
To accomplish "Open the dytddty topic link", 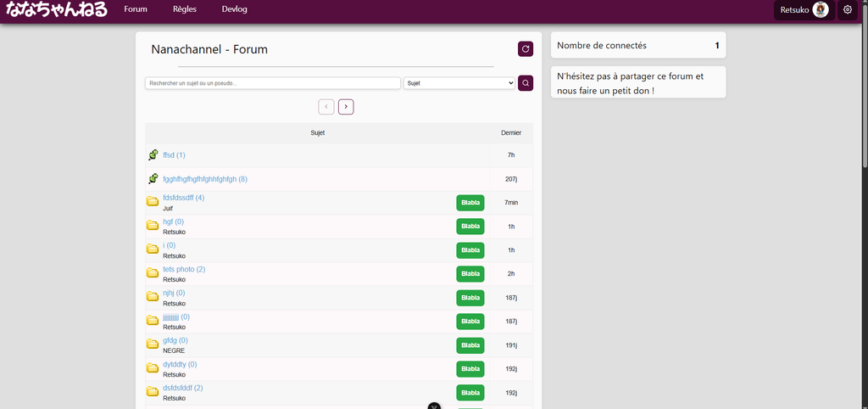I will tap(179, 364).
